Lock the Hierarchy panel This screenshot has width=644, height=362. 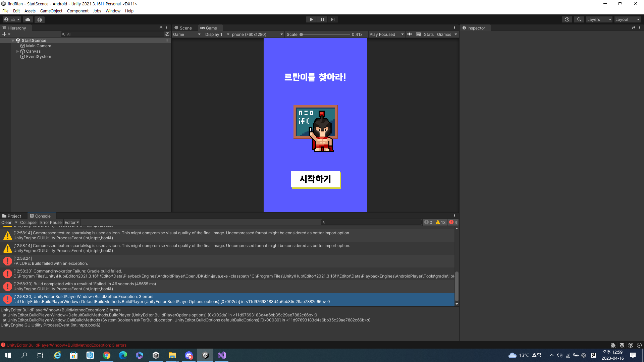tap(161, 28)
